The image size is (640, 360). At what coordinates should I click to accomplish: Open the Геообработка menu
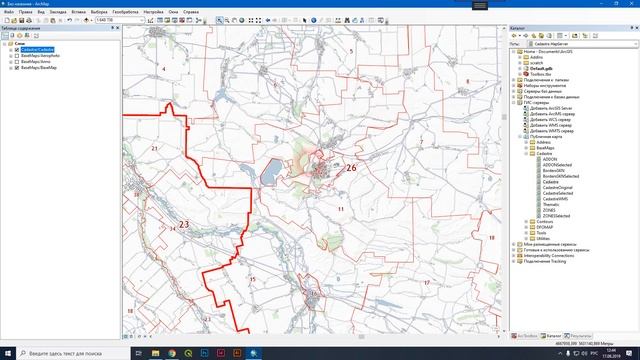coord(126,12)
